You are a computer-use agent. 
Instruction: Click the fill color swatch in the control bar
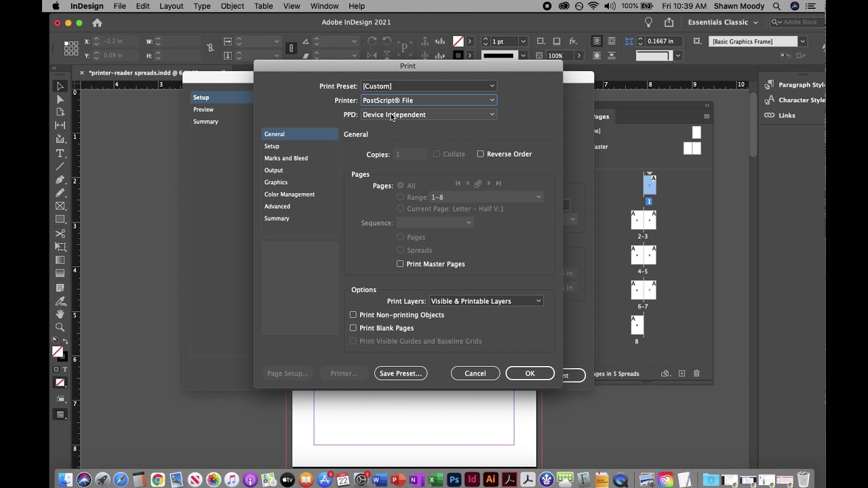(x=458, y=41)
